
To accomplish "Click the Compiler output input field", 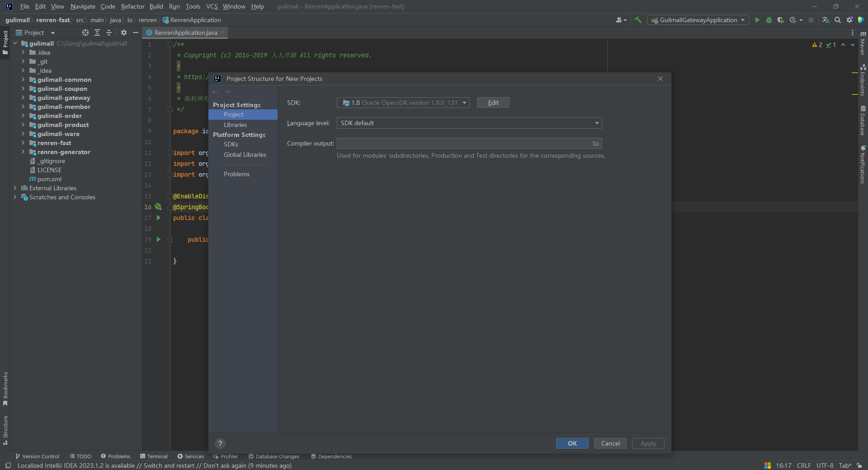I will [x=463, y=144].
